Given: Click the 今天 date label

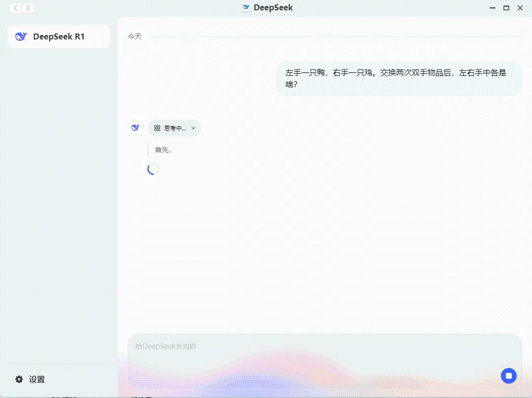Looking at the screenshot, I should [135, 36].
